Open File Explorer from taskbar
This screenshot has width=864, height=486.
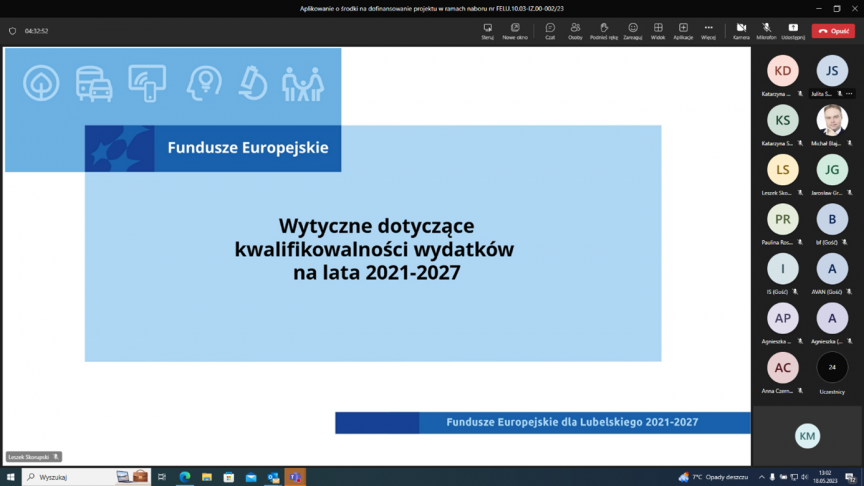207,477
